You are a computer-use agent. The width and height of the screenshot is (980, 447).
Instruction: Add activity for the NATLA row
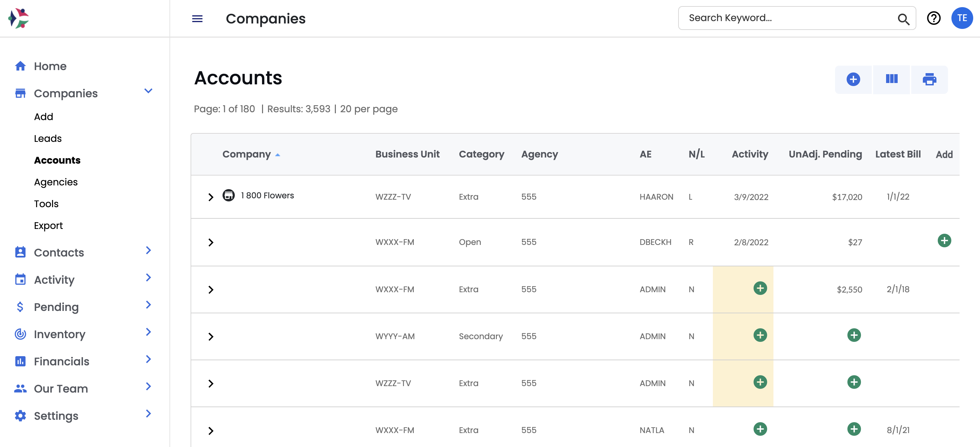(760, 430)
